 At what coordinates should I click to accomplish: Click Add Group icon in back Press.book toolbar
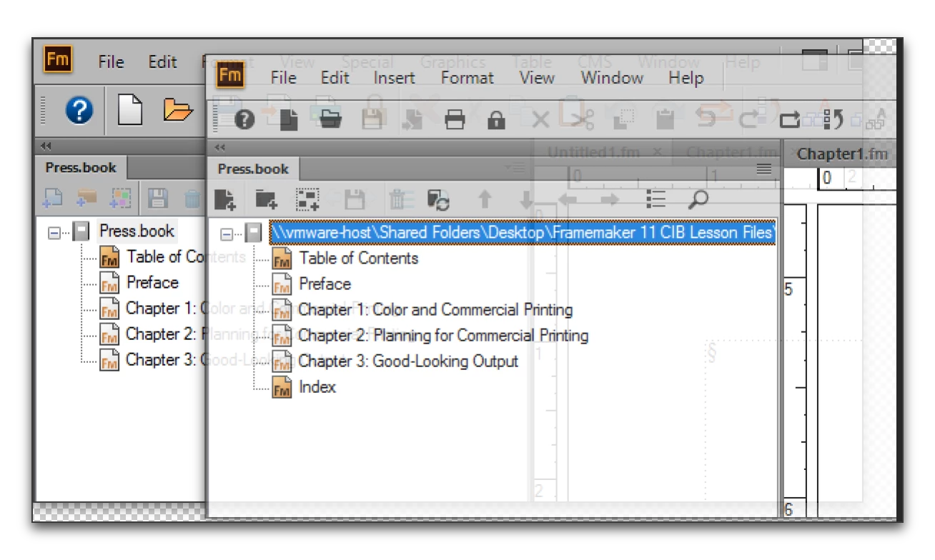tap(120, 199)
